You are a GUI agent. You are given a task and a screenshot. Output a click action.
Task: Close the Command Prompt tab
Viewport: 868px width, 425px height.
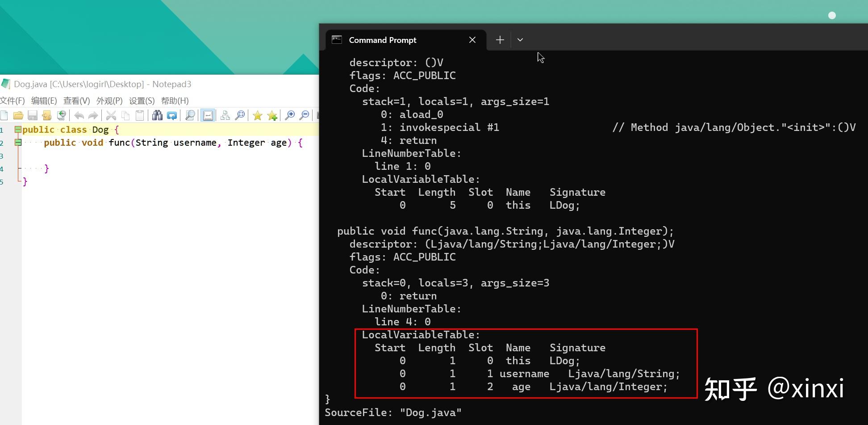472,40
